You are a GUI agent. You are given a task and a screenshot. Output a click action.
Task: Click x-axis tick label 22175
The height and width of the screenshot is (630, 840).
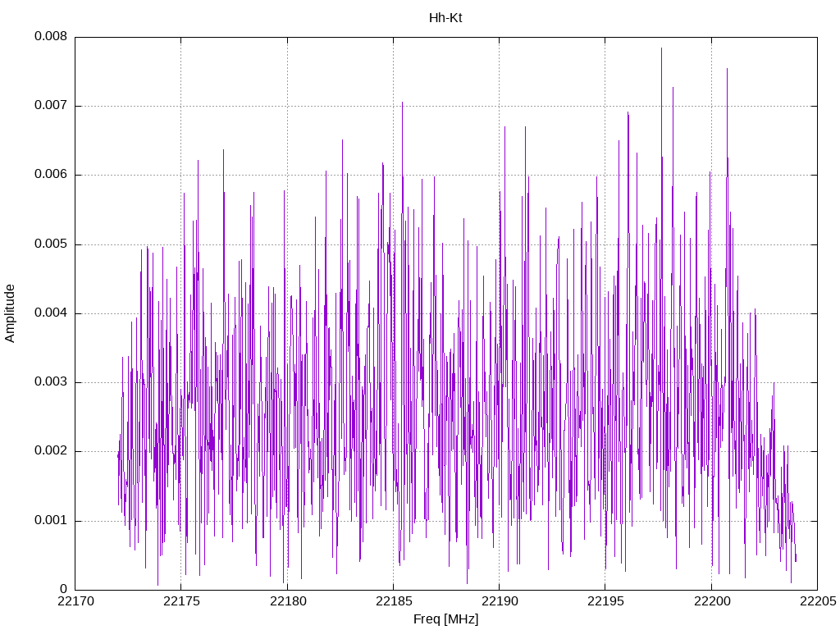(x=181, y=601)
